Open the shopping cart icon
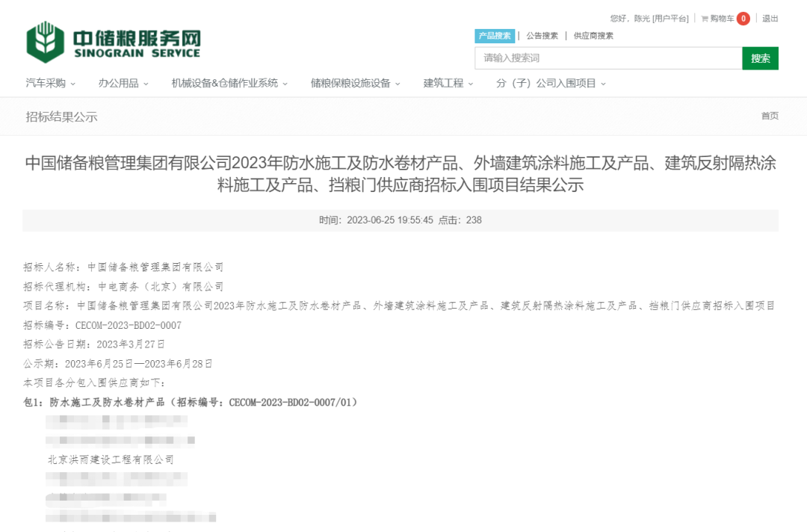 [705, 19]
